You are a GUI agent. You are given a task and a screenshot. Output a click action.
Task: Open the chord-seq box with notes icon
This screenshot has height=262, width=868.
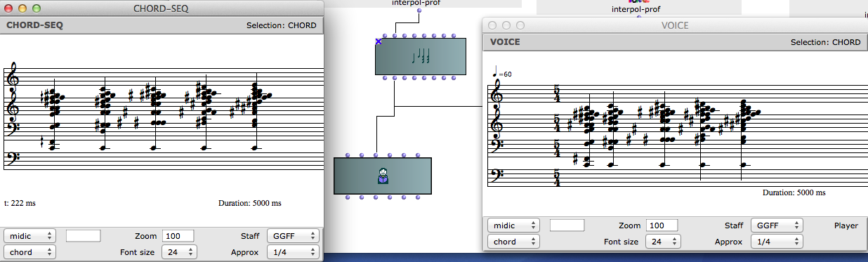[420, 56]
